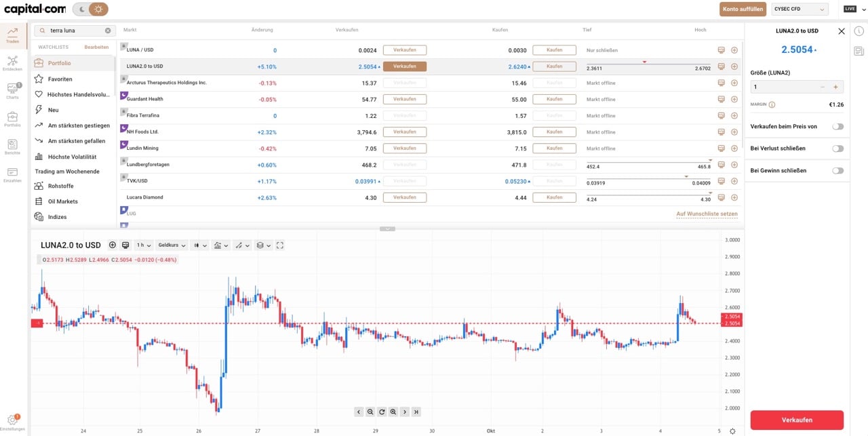Open the Traden section in the left sidebar
The image size is (868, 436).
click(13, 35)
